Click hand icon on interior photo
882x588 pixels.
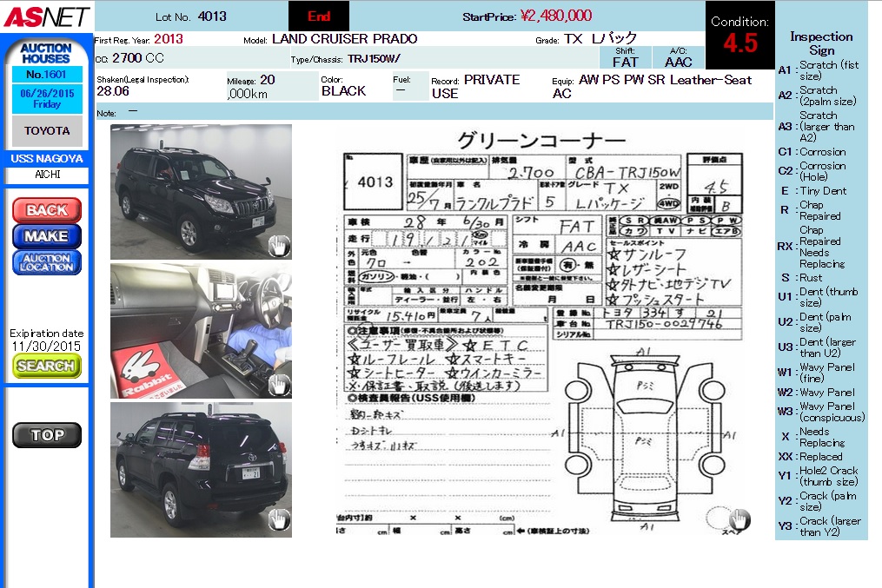tap(278, 383)
